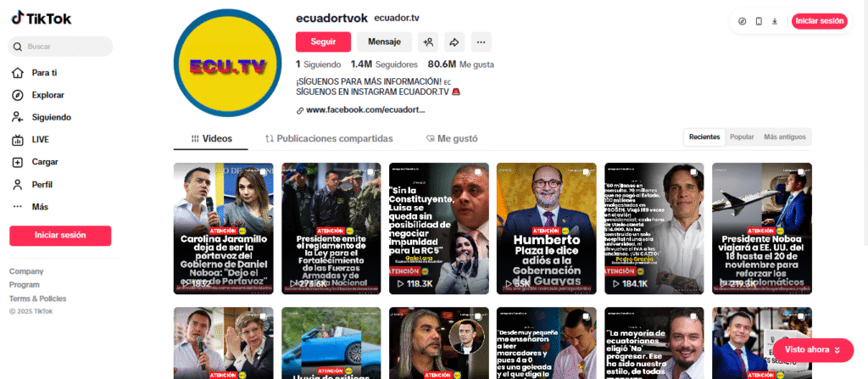Click the share arrow icon on profile
This screenshot has width=868, height=379.
pos(454,42)
